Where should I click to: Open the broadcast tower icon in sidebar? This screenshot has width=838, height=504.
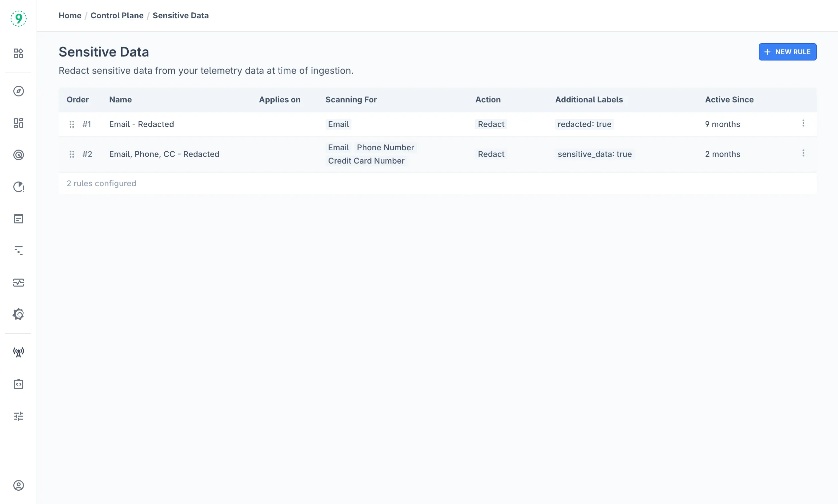click(18, 352)
